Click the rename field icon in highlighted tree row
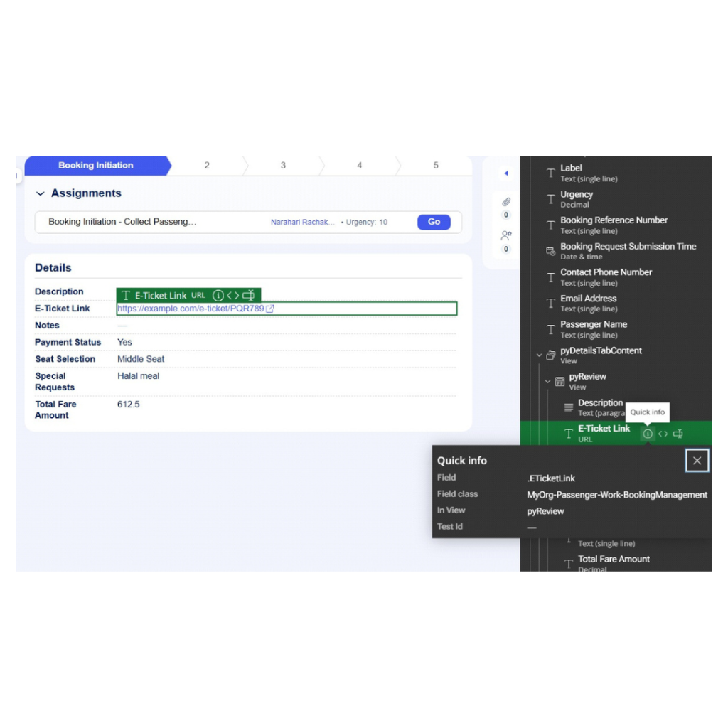The height and width of the screenshot is (728, 728). pyautogui.click(x=678, y=434)
